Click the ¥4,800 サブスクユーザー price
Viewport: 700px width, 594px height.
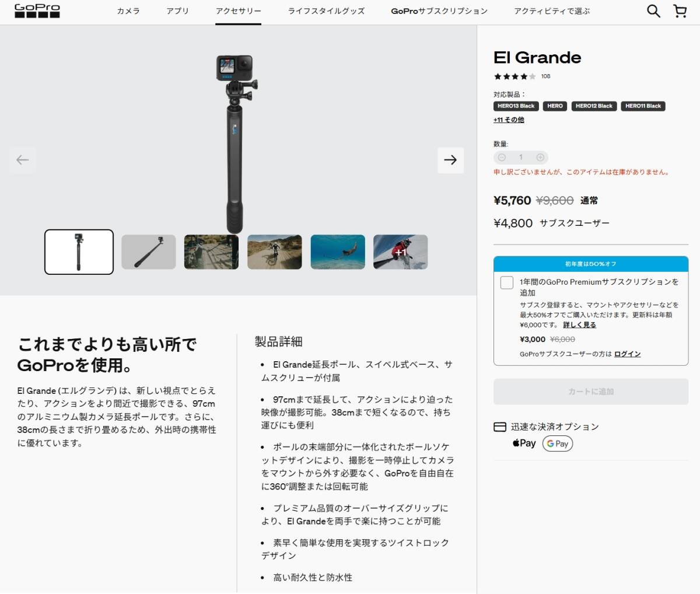click(551, 223)
